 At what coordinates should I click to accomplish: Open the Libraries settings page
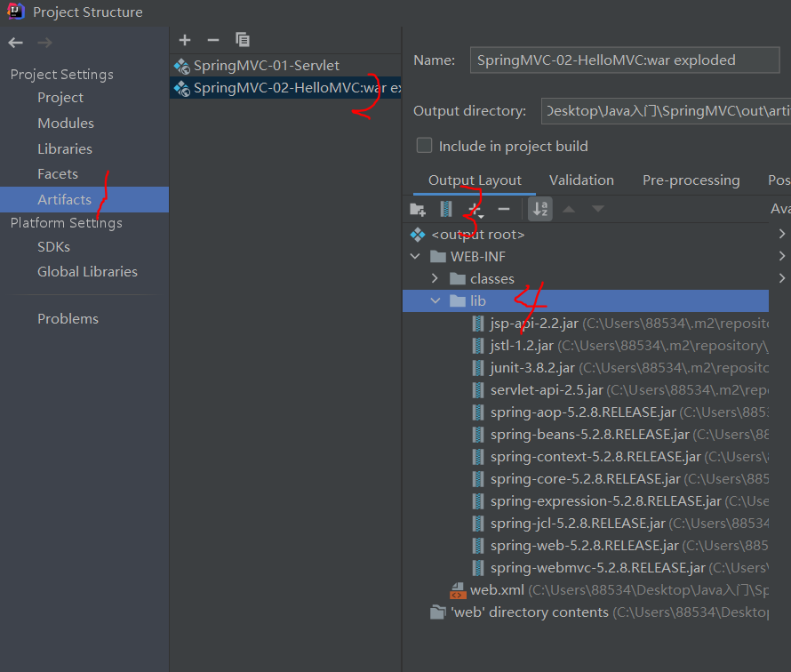(x=65, y=148)
